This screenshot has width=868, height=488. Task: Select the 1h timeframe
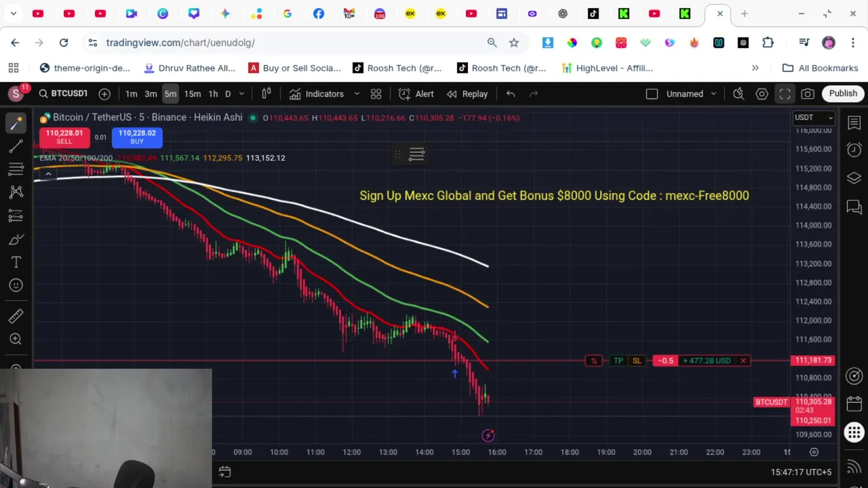pos(213,94)
